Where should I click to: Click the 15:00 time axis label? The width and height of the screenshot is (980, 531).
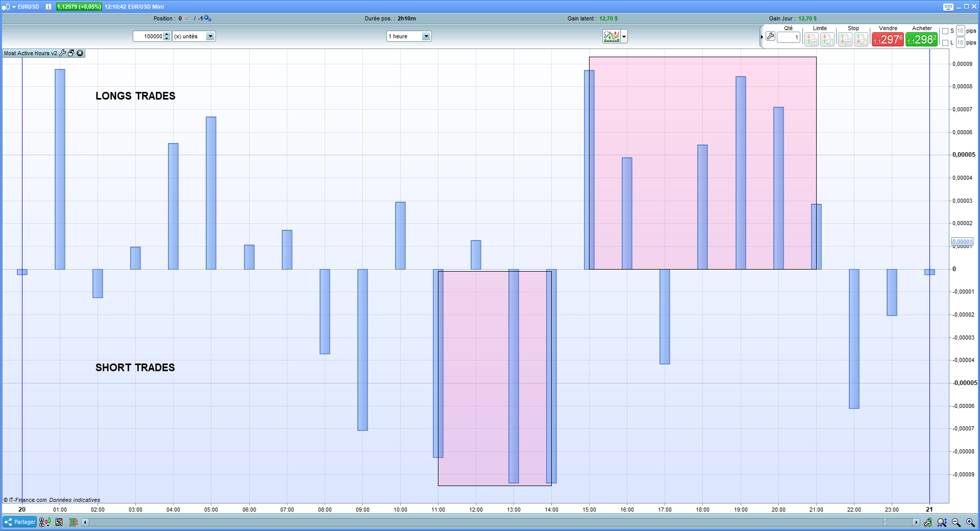[589, 510]
